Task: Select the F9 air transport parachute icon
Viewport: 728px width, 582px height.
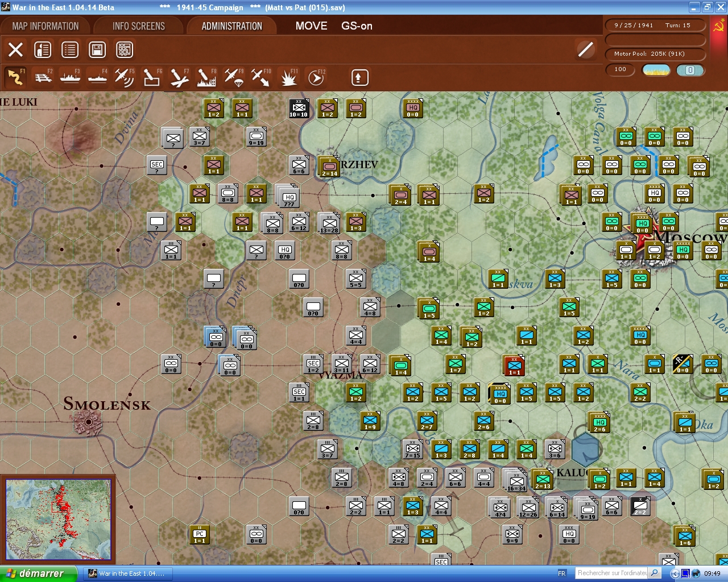Action: (234, 77)
